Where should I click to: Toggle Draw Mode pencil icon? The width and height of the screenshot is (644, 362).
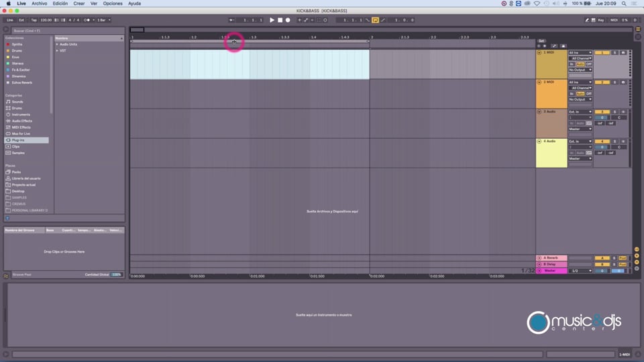(x=587, y=19)
